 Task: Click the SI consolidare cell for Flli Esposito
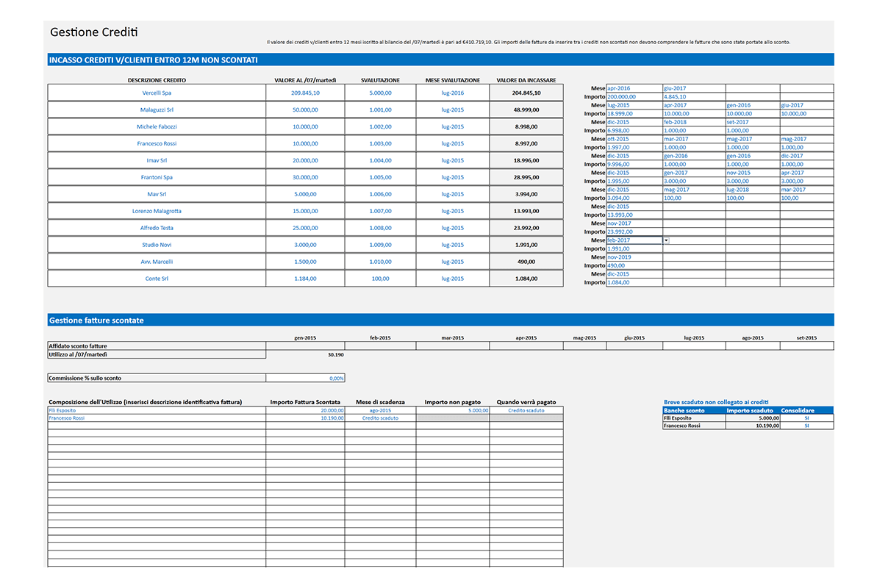tap(806, 418)
